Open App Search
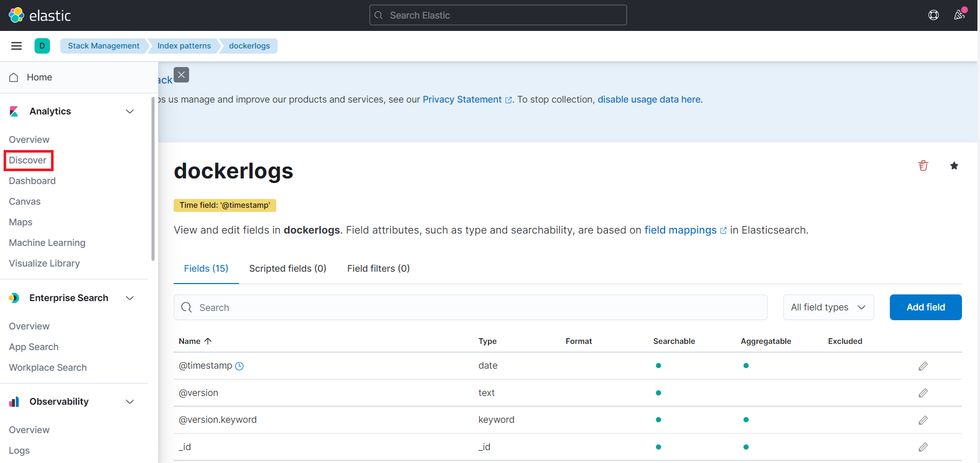Image resolution: width=980 pixels, height=463 pixels. 33,347
